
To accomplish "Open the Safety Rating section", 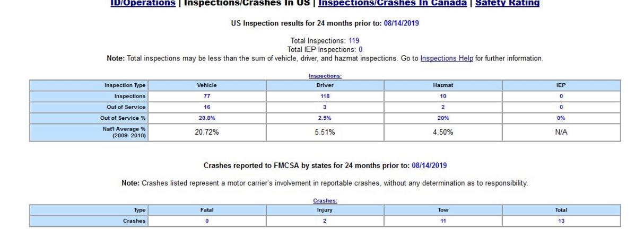I will tap(507, 3).
